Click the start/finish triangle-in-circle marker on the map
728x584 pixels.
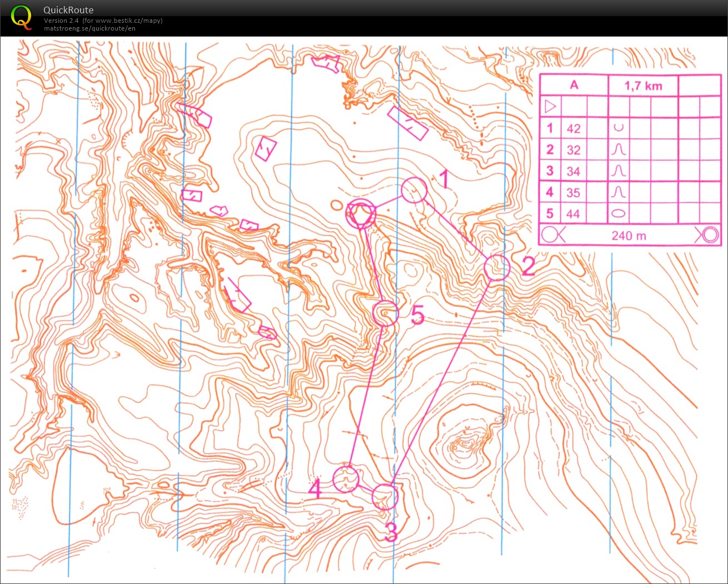(361, 213)
